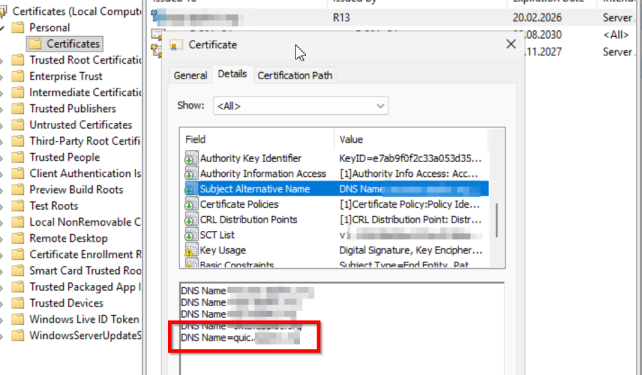The width and height of the screenshot is (642, 375).
Task: Click the Personal folder icon
Action: [18, 27]
